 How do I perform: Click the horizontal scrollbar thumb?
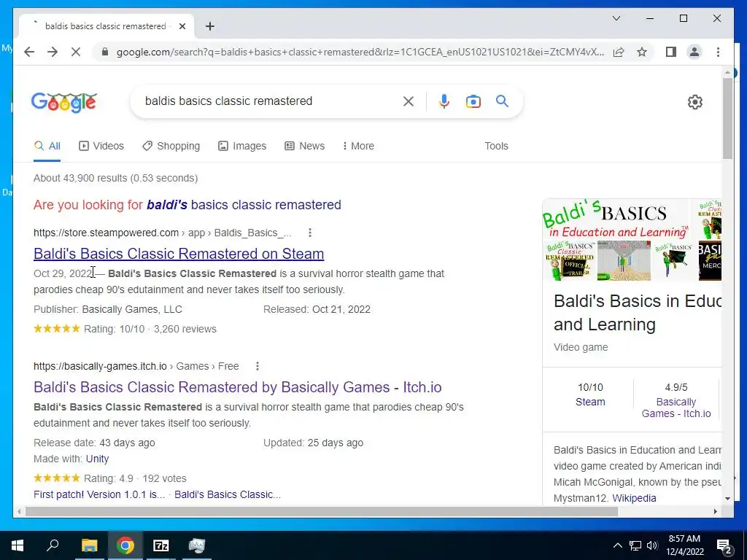[322, 511]
